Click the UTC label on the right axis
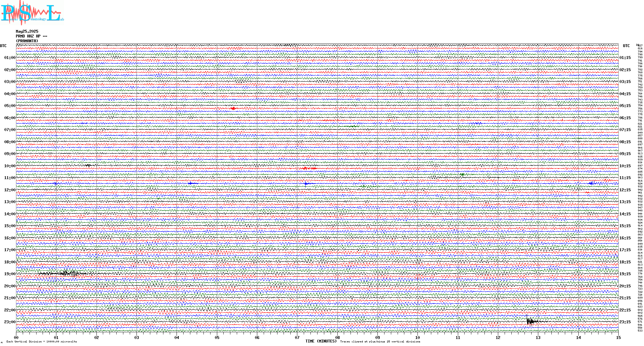 [x=626, y=46]
